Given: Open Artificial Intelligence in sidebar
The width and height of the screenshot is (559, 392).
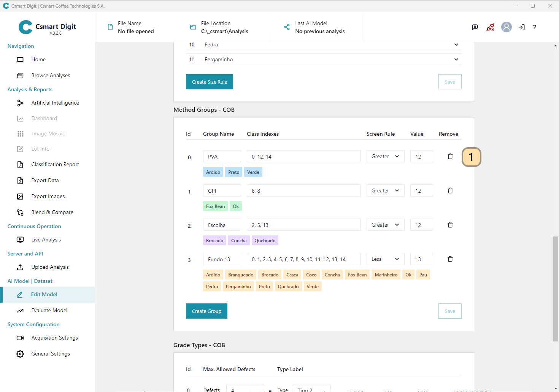Looking at the screenshot, I should click(x=55, y=103).
